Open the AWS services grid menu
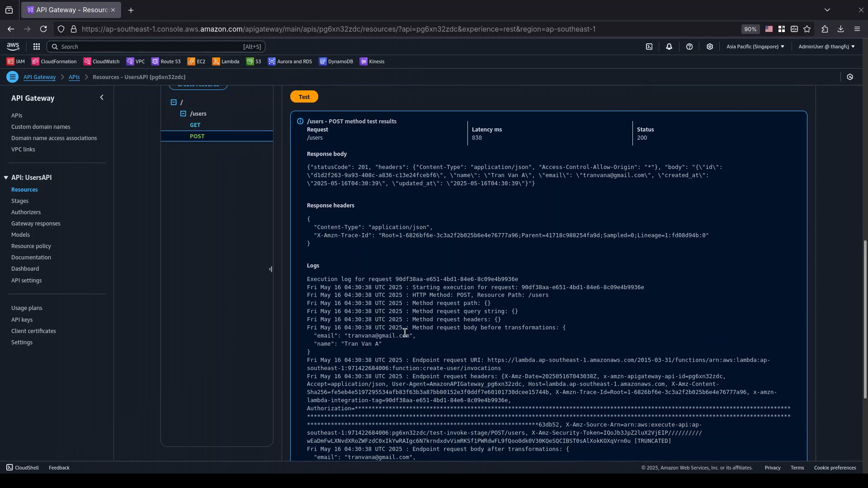 click(x=37, y=47)
